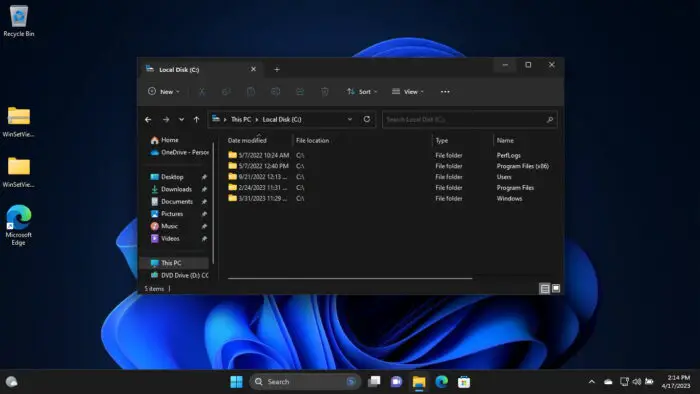Click the OneDrive cloud tray icon
This screenshot has height=394, width=700.
click(608, 382)
